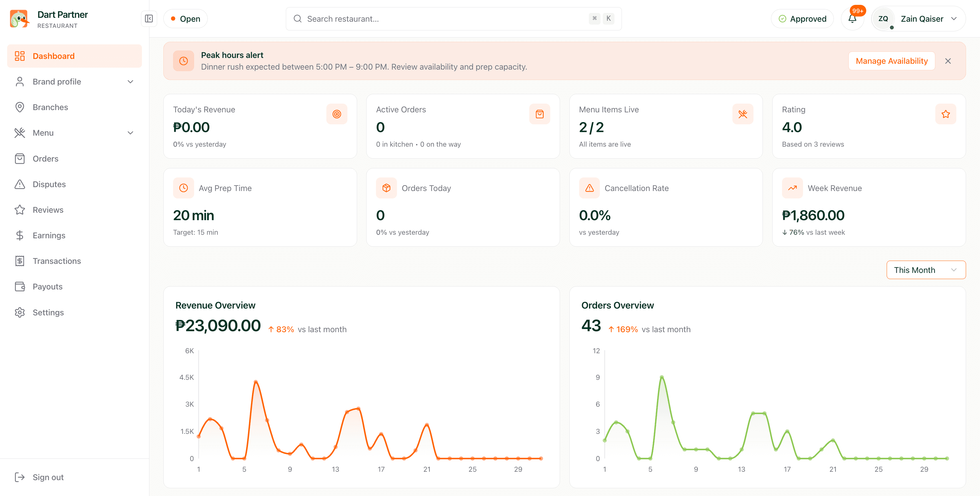The width and height of the screenshot is (980, 496).
Task: Open the Payouts page
Action: 75,287
